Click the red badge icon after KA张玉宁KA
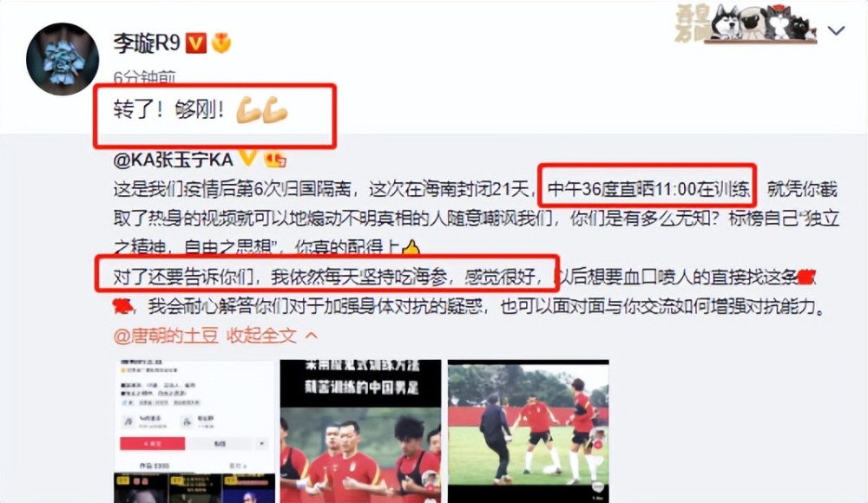The width and height of the screenshot is (868, 503). point(275,160)
